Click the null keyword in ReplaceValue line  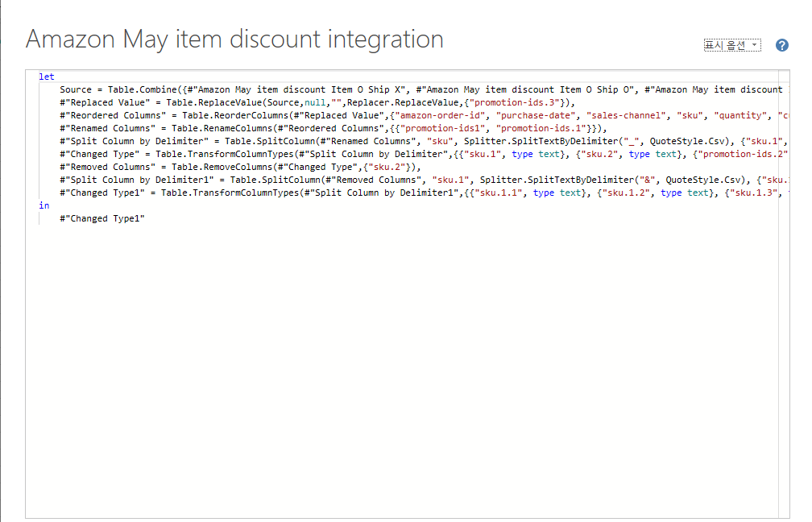pyautogui.click(x=315, y=102)
